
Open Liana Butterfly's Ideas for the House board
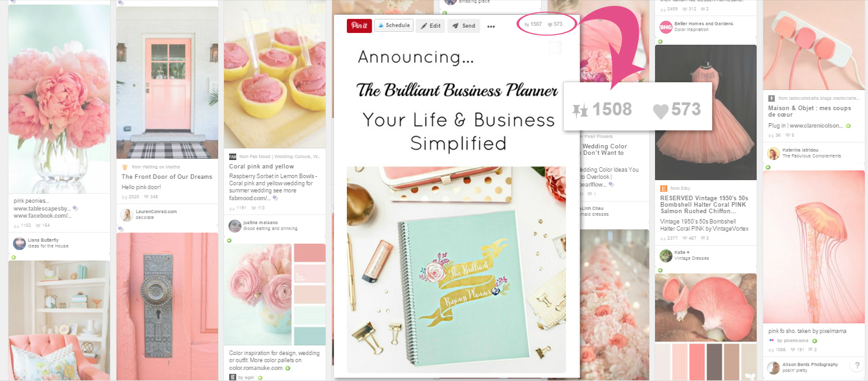click(x=48, y=246)
